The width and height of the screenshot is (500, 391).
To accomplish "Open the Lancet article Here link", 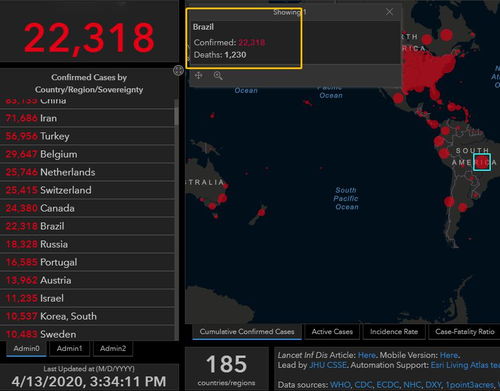I will [x=366, y=355].
